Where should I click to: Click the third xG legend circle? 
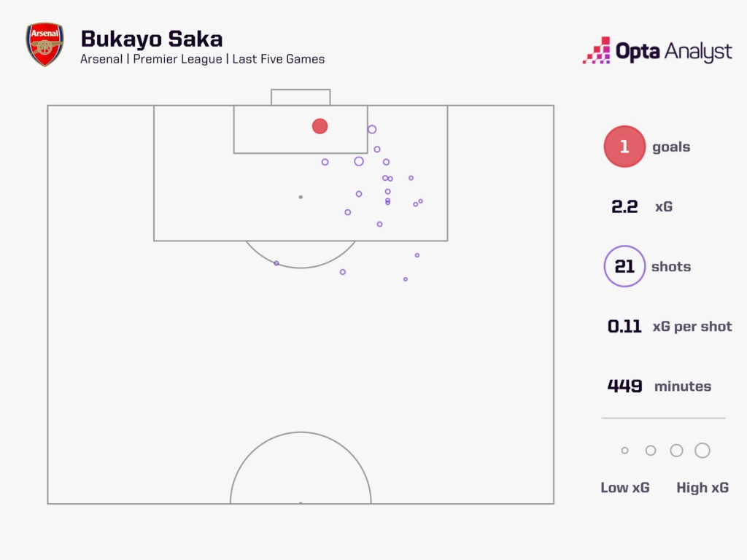676,451
